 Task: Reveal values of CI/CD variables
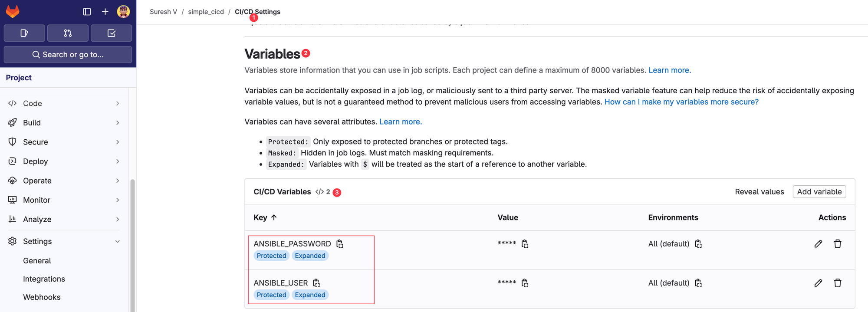click(759, 192)
